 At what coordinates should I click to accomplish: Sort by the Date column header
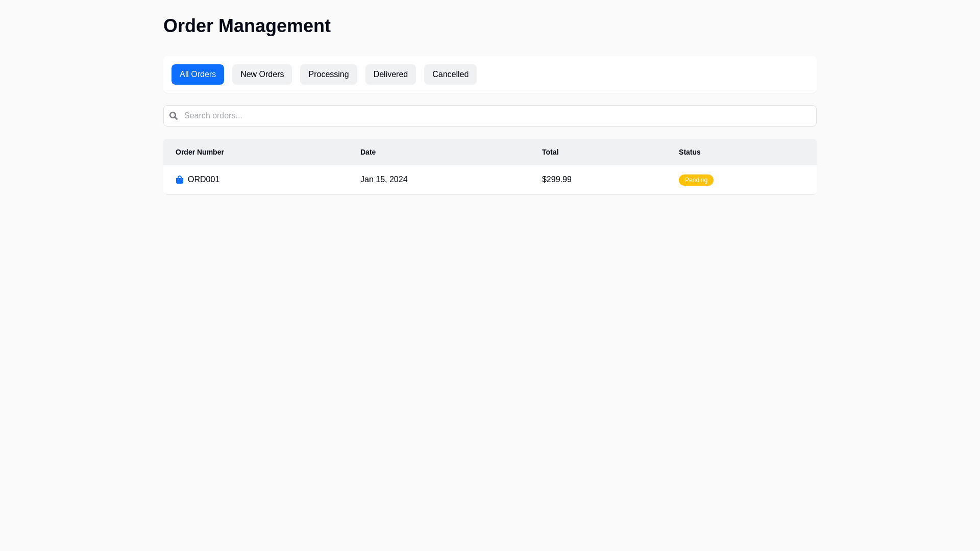(368, 152)
